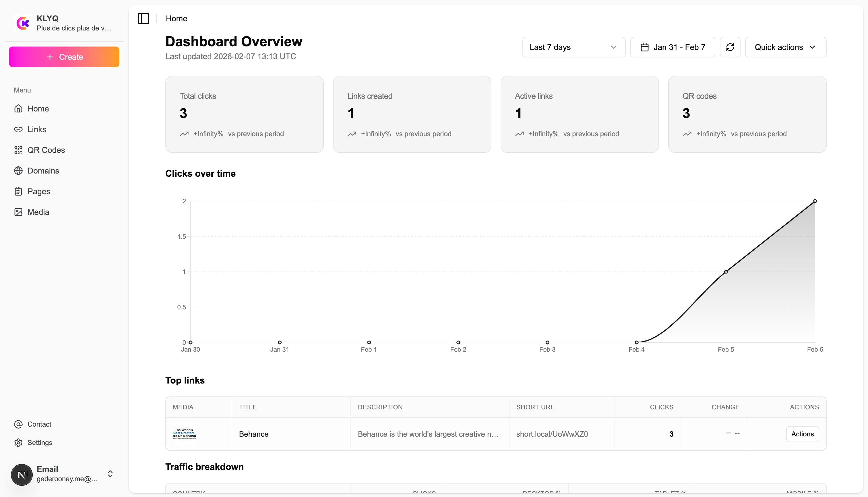Open Settings from the sidebar
The height and width of the screenshot is (497, 868).
pos(40,443)
